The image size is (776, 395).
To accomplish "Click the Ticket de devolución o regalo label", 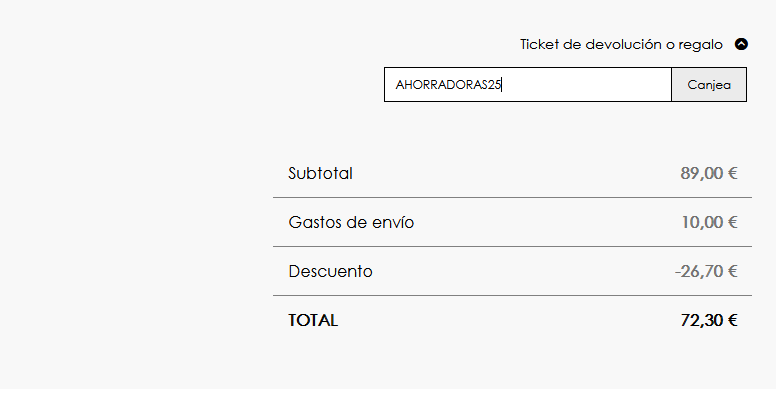I will pos(621,45).
